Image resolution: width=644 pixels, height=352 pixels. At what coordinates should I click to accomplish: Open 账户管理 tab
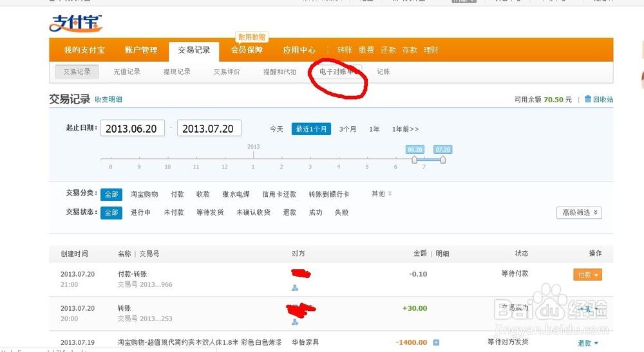point(141,50)
